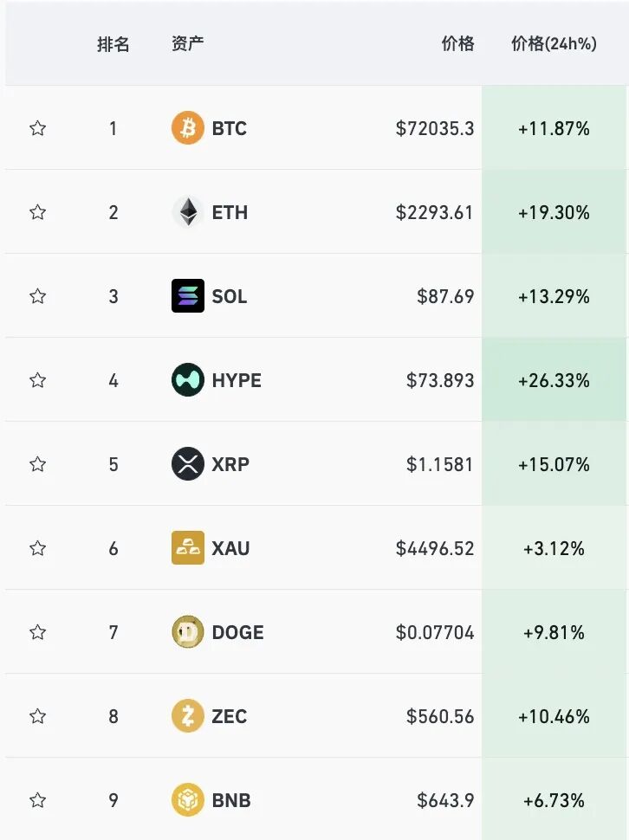Click the XAU gold bars icon
Viewport: 629px width, 840px height.
click(x=187, y=548)
